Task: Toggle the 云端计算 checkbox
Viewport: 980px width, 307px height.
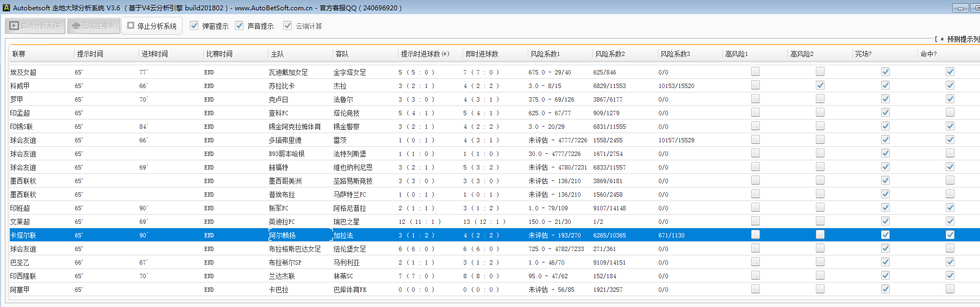Action: 288,26
